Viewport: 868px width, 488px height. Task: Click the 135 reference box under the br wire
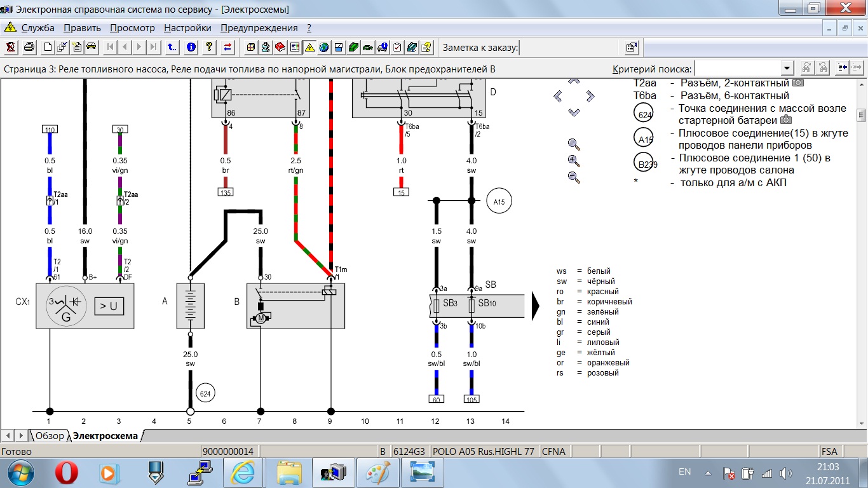point(225,191)
